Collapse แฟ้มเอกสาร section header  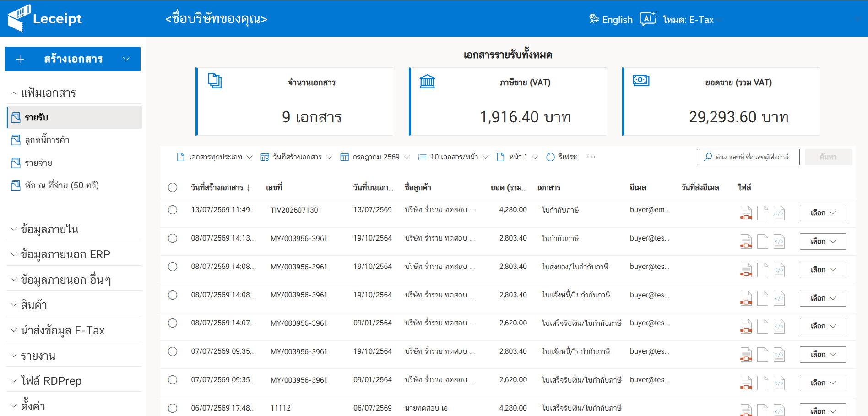point(74,93)
